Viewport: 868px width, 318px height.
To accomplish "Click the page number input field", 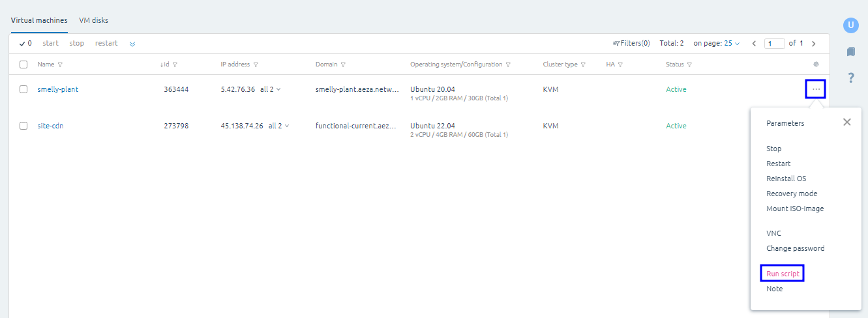I will click(775, 44).
